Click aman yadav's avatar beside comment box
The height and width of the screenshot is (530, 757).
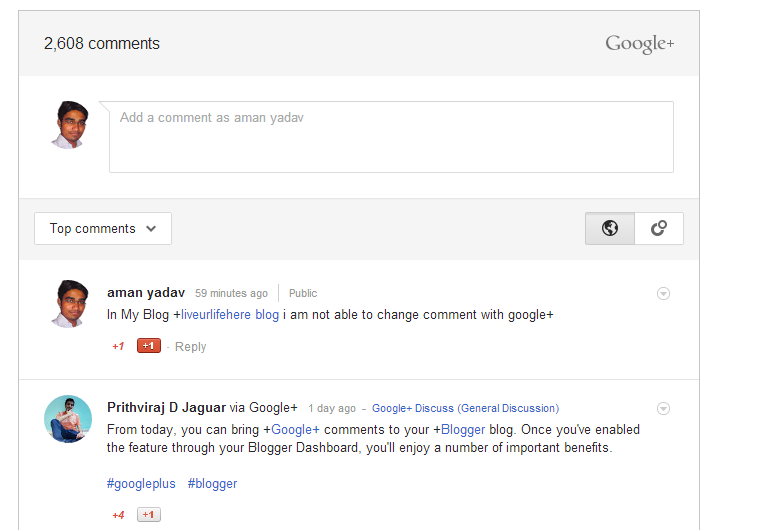click(x=69, y=125)
